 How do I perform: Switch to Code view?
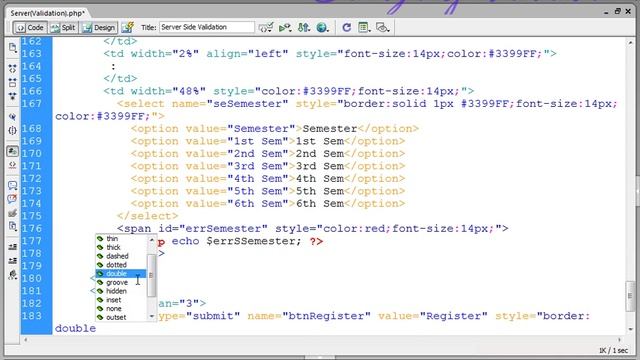pos(30,27)
